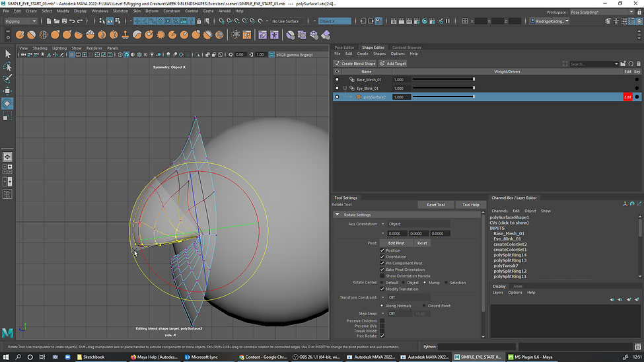The height and width of the screenshot is (362, 644).
Task: Click the Redo icon in status line
Action: coord(80,21)
